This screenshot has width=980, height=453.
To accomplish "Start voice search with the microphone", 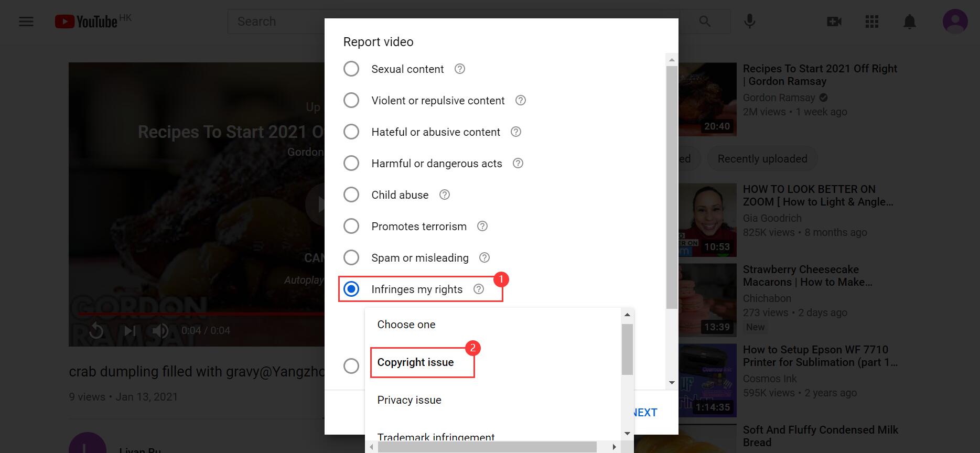I will click(750, 21).
